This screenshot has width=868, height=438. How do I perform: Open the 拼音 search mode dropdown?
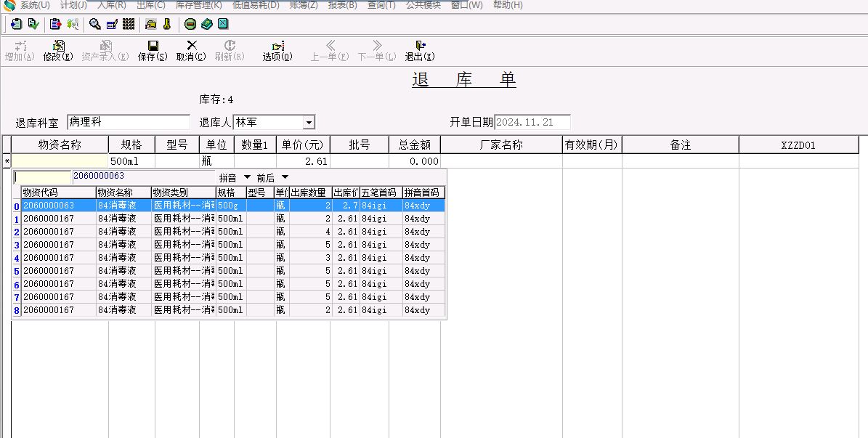[x=247, y=177]
